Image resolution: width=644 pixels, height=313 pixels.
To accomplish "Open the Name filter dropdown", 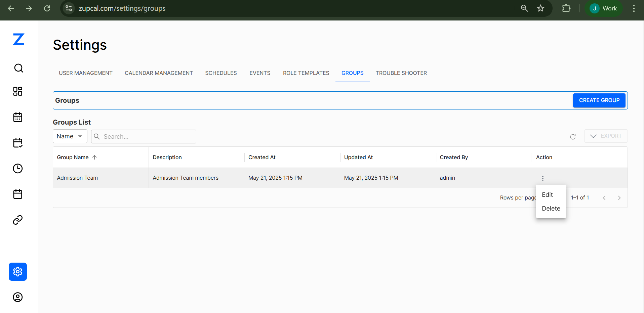I will coord(70,136).
